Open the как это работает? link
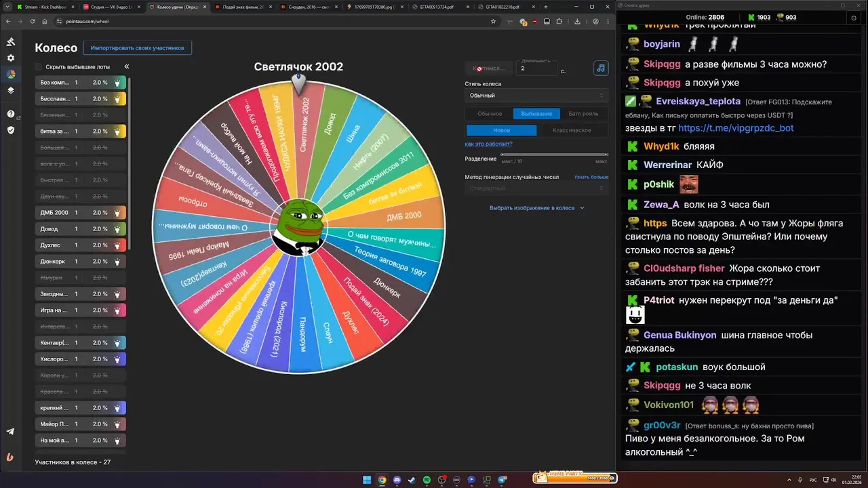 (488, 144)
